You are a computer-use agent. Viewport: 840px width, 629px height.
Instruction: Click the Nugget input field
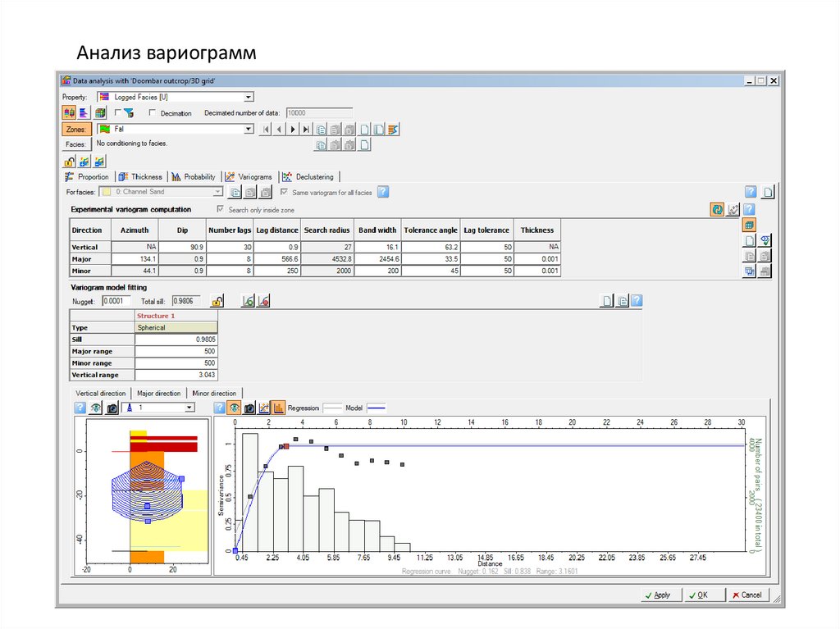point(116,301)
